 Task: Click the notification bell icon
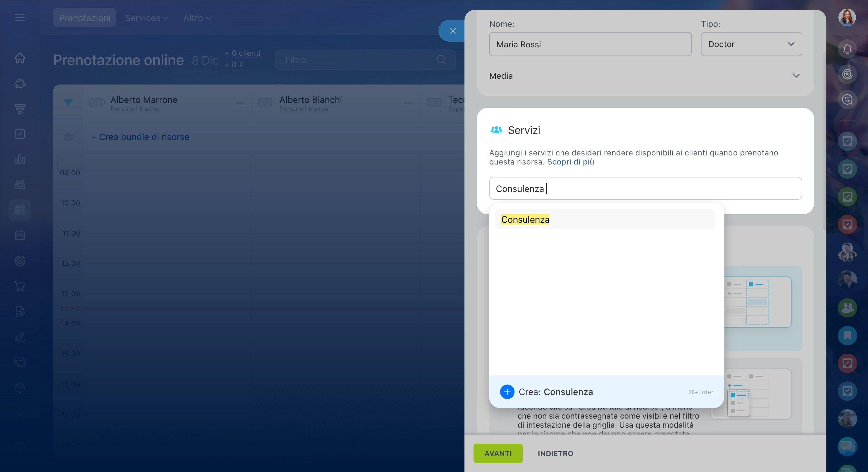click(x=847, y=49)
